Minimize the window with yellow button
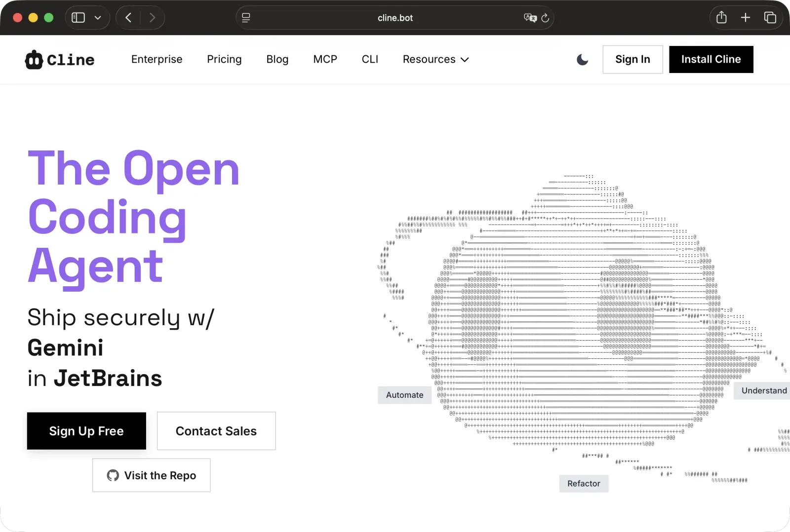The image size is (790, 532). [33, 18]
